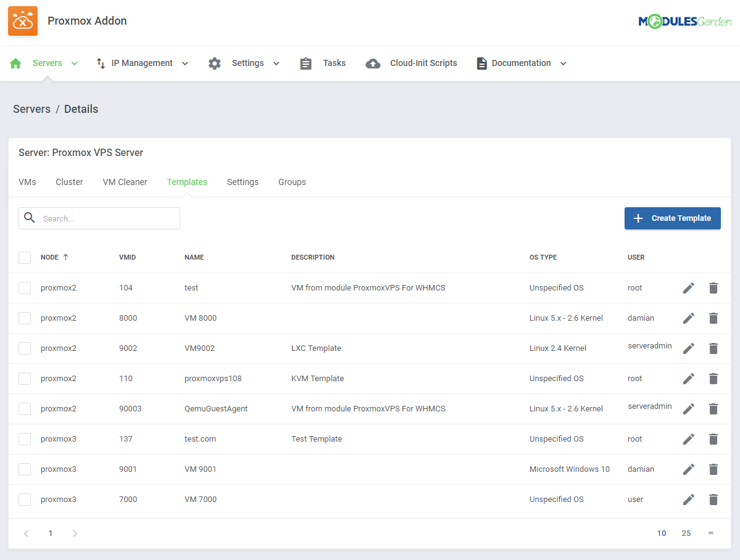This screenshot has height=560, width=740.
Task: Click pencil icon for VM 9001 row
Action: click(689, 469)
